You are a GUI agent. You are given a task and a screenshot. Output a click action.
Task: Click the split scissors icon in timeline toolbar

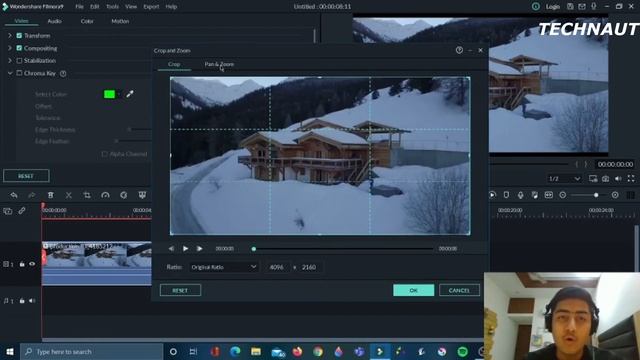[x=69, y=195]
